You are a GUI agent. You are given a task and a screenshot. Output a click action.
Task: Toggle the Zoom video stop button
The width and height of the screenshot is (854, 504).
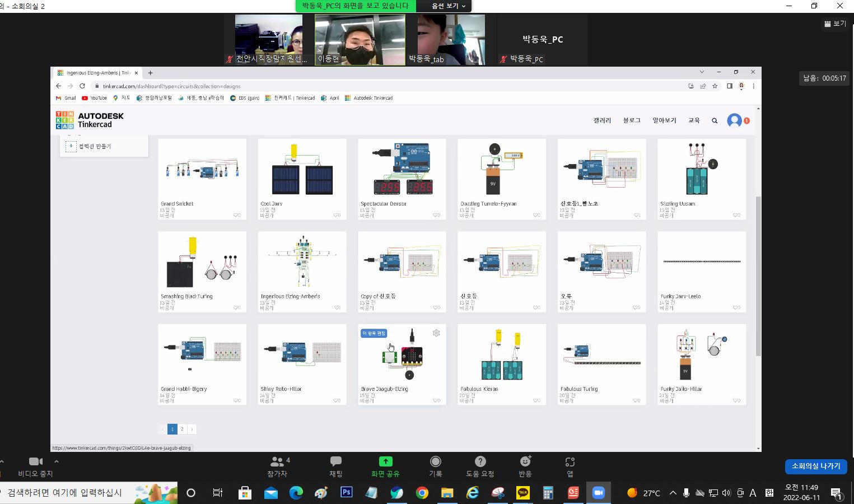[35, 462]
